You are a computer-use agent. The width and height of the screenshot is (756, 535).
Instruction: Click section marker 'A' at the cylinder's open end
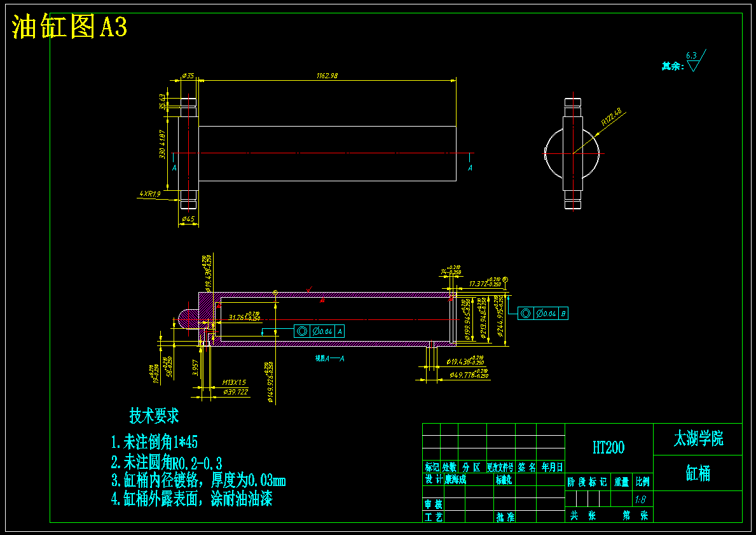pos(470,168)
